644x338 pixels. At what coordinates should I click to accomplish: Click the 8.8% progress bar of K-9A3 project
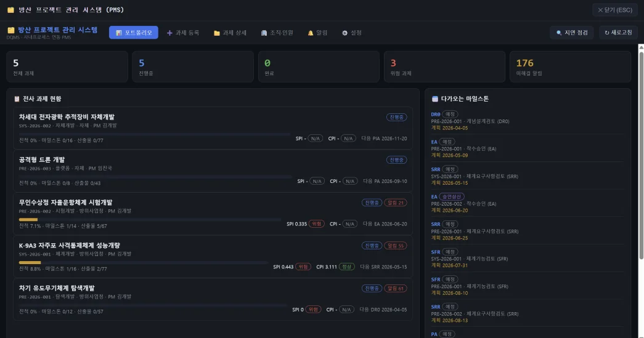click(144, 262)
